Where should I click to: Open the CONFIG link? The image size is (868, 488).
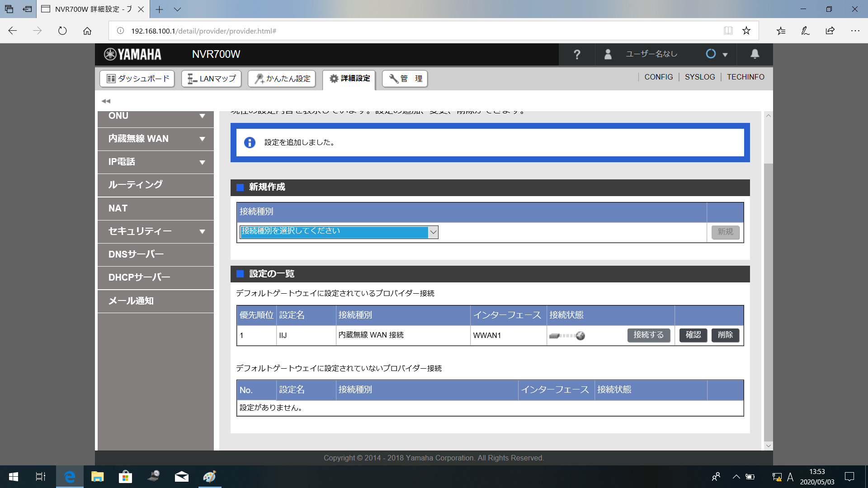(659, 77)
